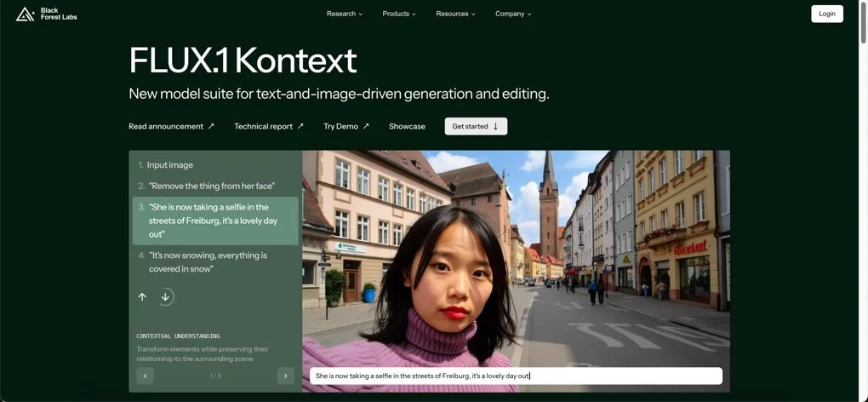This screenshot has width=868, height=402.
Task: Click the Black Forest Labs logo
Action: click(x=47, y=14)
